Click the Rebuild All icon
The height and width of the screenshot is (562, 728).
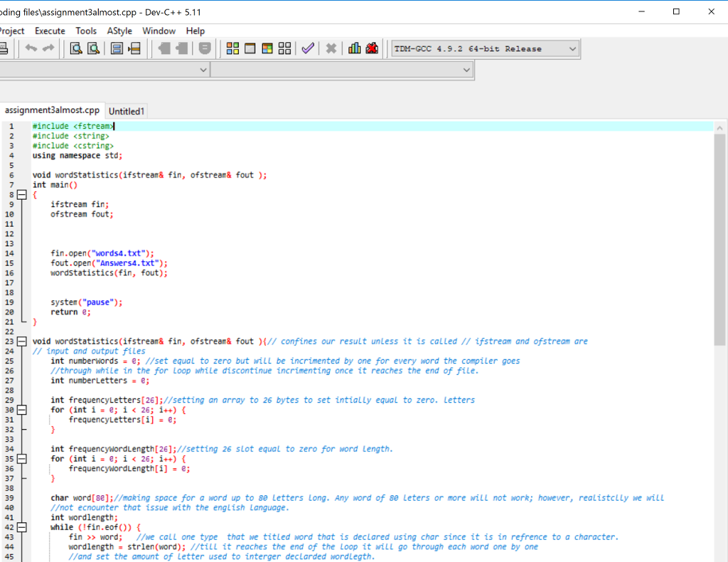[284, 48]
